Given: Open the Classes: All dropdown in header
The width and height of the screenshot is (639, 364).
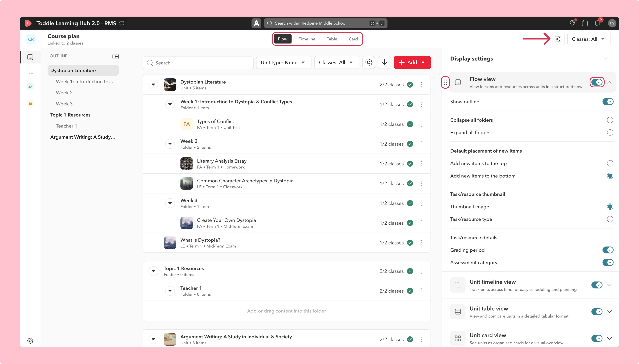Looking at the screenshot, I should tap(589, 39).
